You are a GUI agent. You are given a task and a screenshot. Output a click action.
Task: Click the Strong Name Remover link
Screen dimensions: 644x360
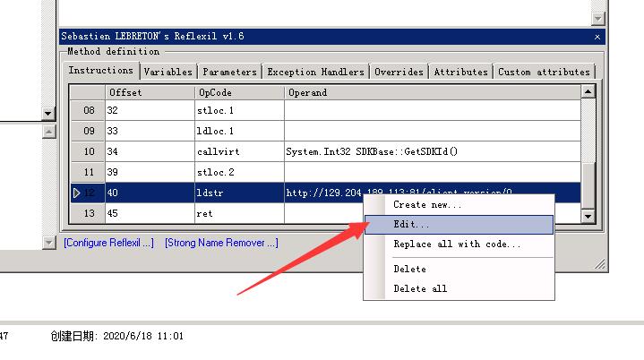221,243
